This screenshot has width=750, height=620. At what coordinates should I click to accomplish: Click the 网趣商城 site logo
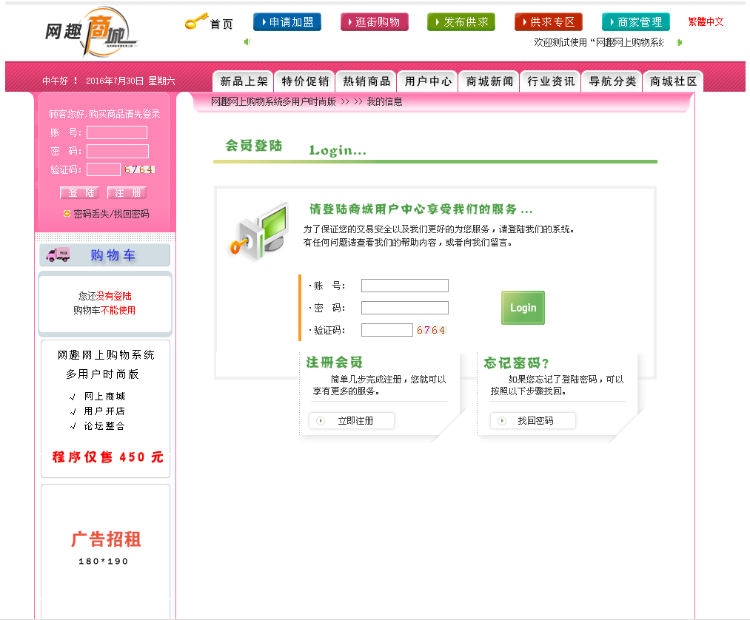[90, 32]
